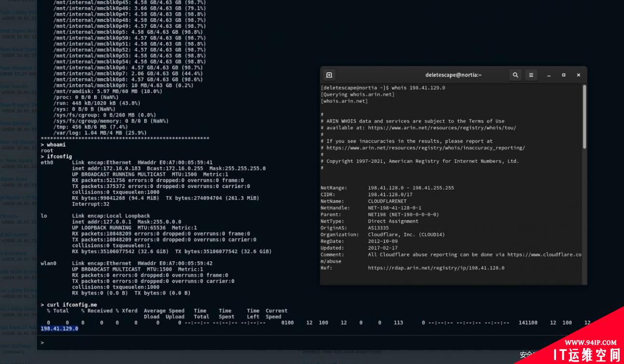Click the OriginAS value AS13335
Screen dimensions: 624x364
(378, 228)
